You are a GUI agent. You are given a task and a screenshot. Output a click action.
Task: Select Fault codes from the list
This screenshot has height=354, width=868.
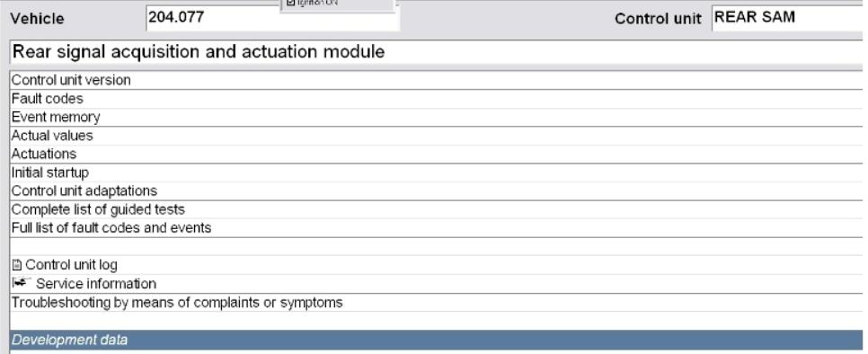click(x=436, y=99)
